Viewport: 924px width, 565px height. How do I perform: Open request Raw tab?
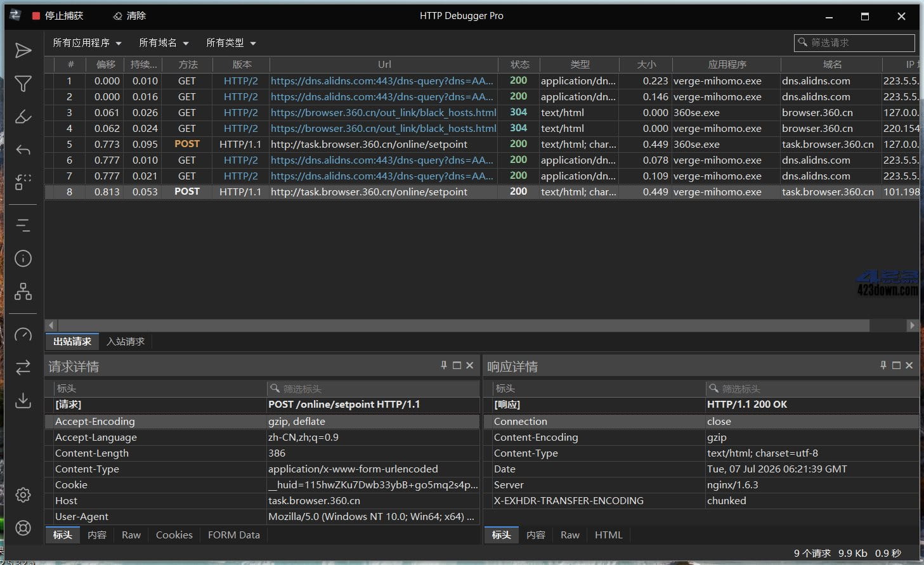click(131, 535)
